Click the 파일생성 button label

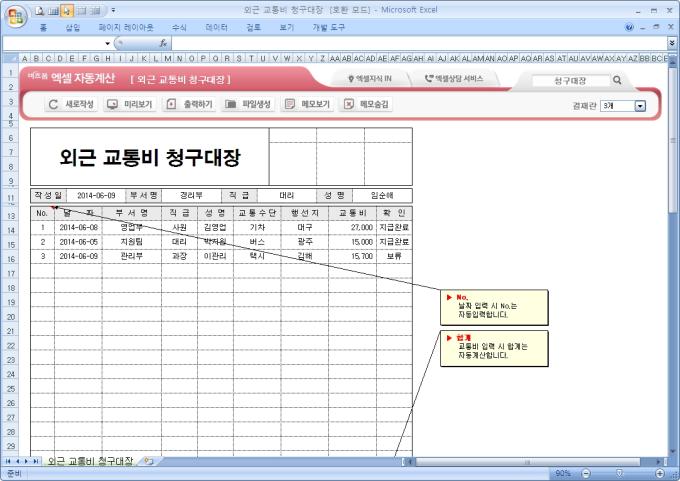tap(256, 104)
